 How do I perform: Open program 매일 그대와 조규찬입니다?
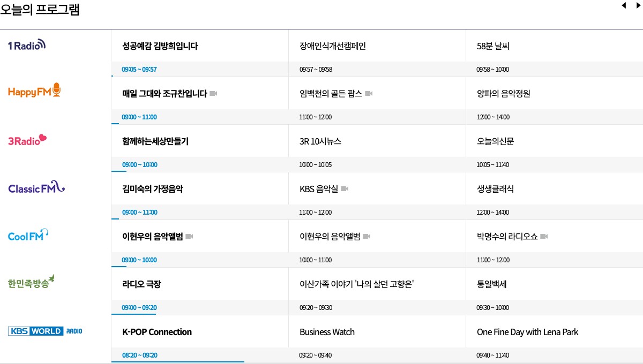tap(165, 94)
